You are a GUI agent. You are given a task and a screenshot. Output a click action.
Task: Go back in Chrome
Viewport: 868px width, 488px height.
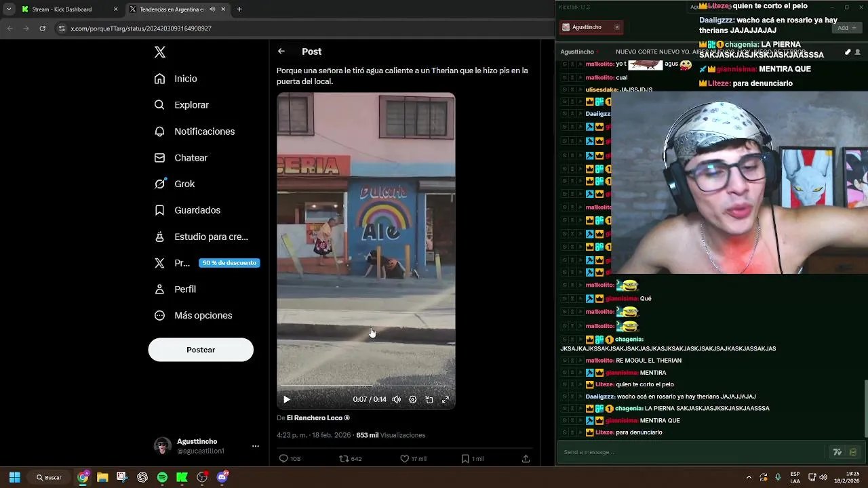[9, 28]
